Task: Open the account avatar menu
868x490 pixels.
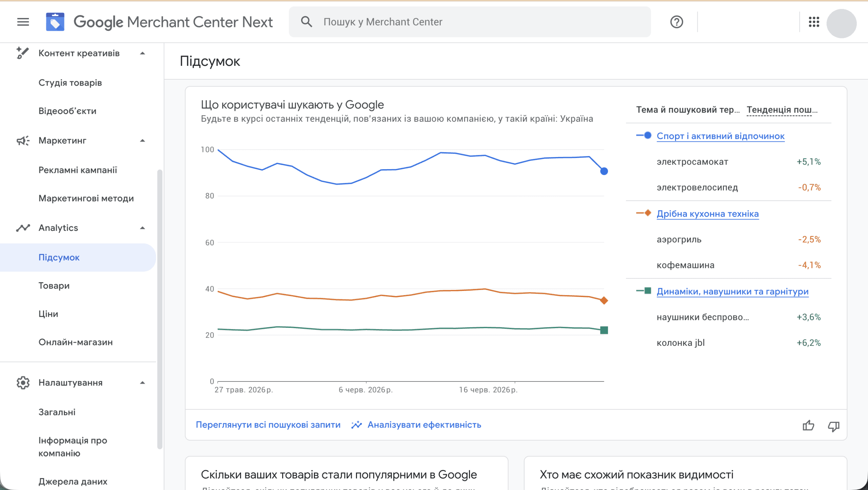Action: (x=842, y=23)
